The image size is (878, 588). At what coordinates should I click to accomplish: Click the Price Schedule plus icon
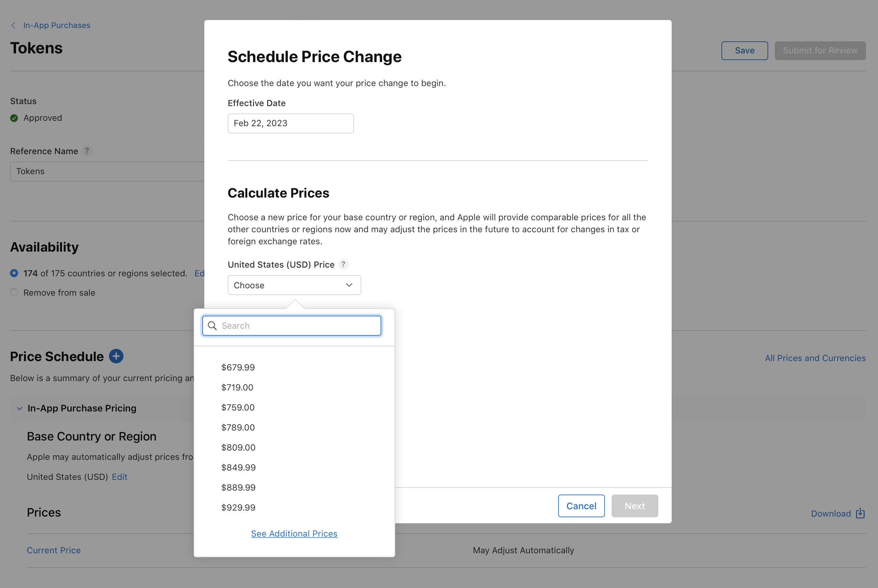click(116, 356)
